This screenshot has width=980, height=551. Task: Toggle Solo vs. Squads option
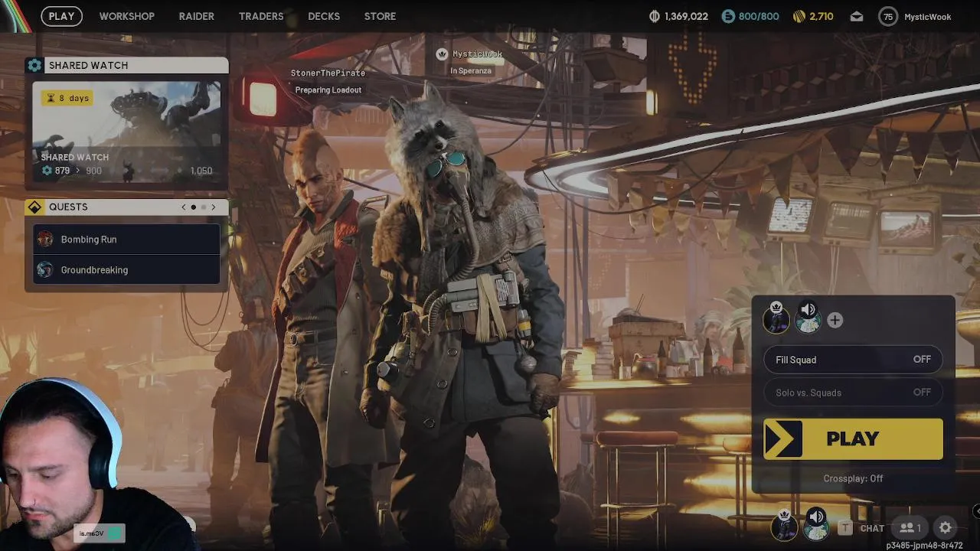point(853,393)
